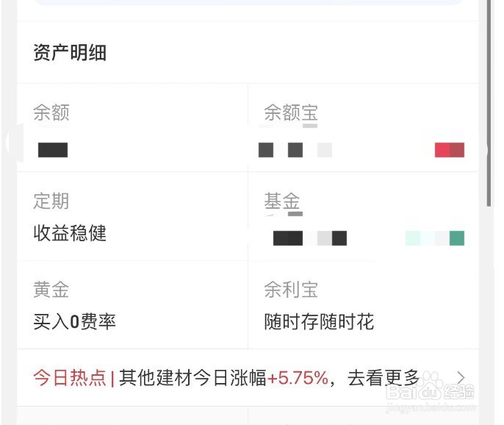Open the 定期 fixed-term cell
This screenshot has height=425, width=504.
[x=132, y=216]
